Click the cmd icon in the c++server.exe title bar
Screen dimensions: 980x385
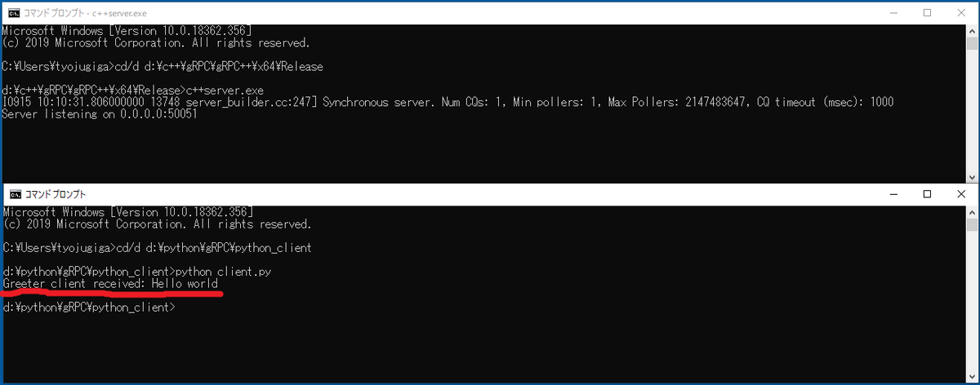coord(14,12)
